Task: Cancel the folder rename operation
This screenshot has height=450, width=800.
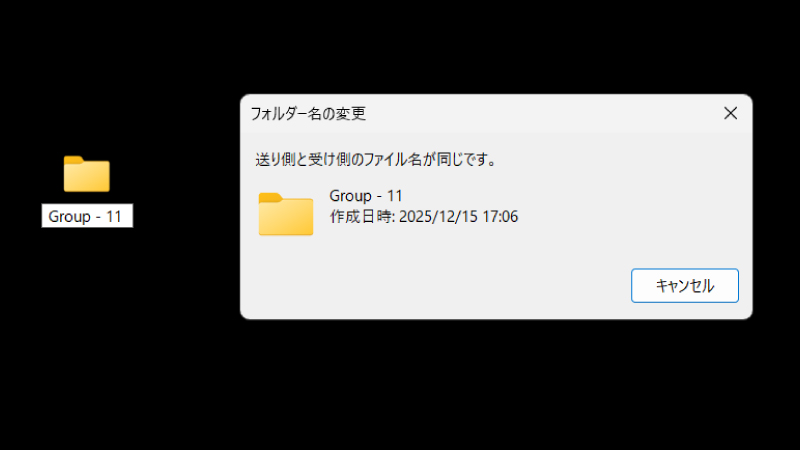Action: click(x=685, y=286)
